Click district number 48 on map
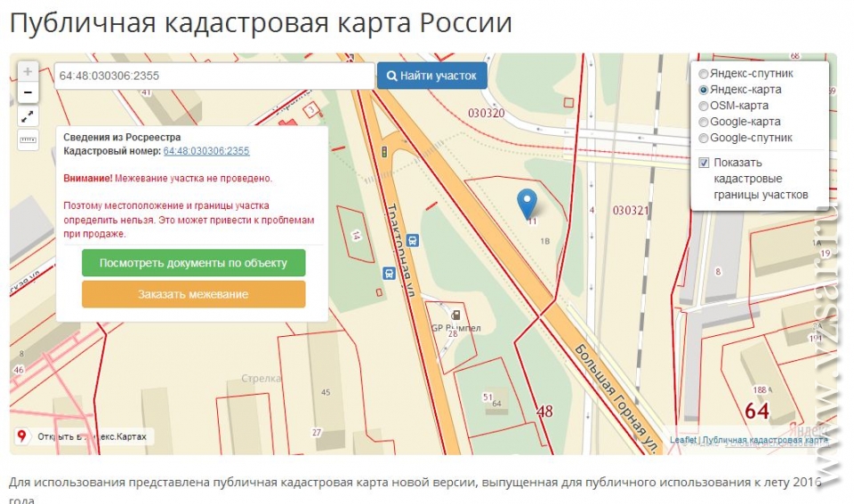Image resolution: width=854 pixels, height=504 pixels. click(x=544, y=412)
